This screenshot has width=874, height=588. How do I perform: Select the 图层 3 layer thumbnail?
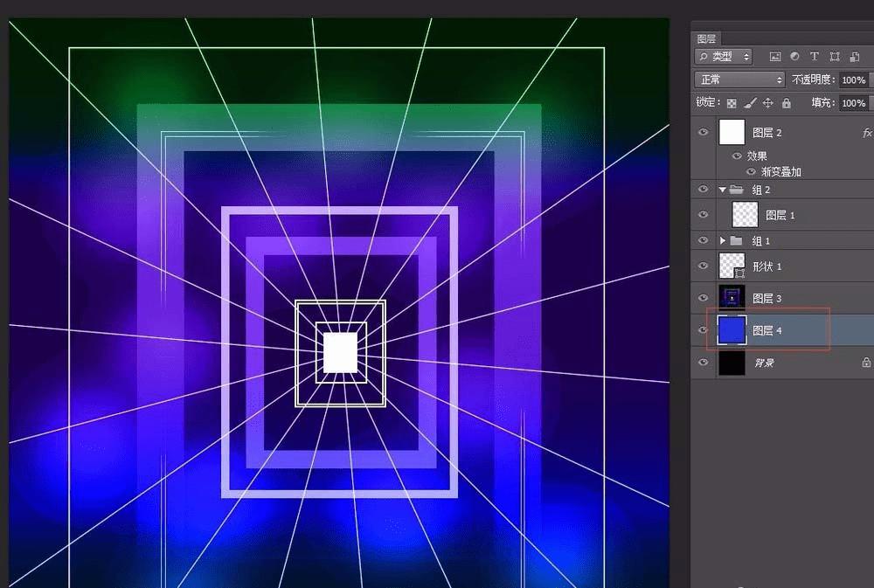(x=732, y=298)
